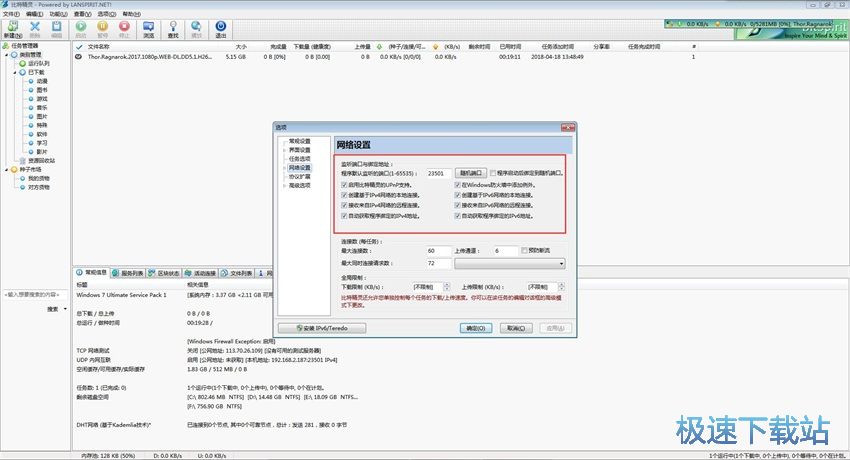Select 音乐 category in the tree
Image resolution: width=850 pixels, height=460 pixels.
pyautogui.click(x=42, y=108)
